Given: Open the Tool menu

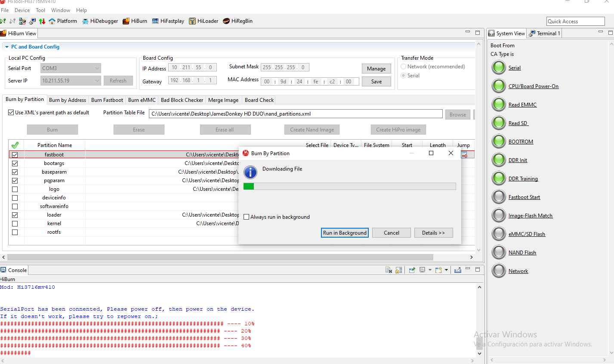Looking at the screenshot, I should [40, 10].
